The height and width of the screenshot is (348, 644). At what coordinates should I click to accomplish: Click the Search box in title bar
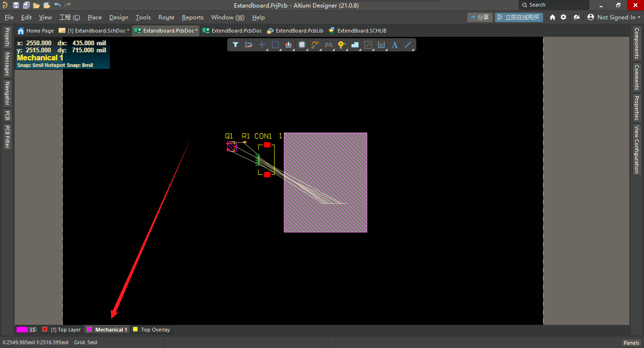(x=554, y=5)
